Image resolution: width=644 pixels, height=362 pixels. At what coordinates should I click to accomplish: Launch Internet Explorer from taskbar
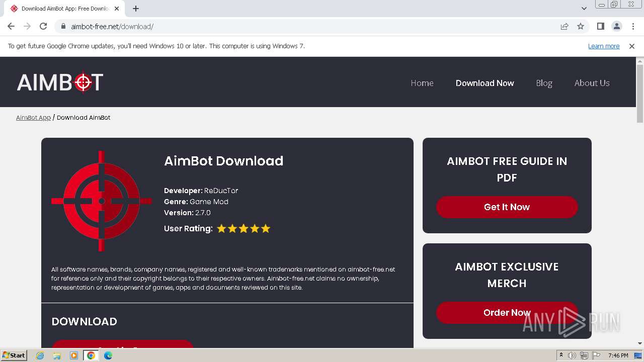click(x=40, y=355)
